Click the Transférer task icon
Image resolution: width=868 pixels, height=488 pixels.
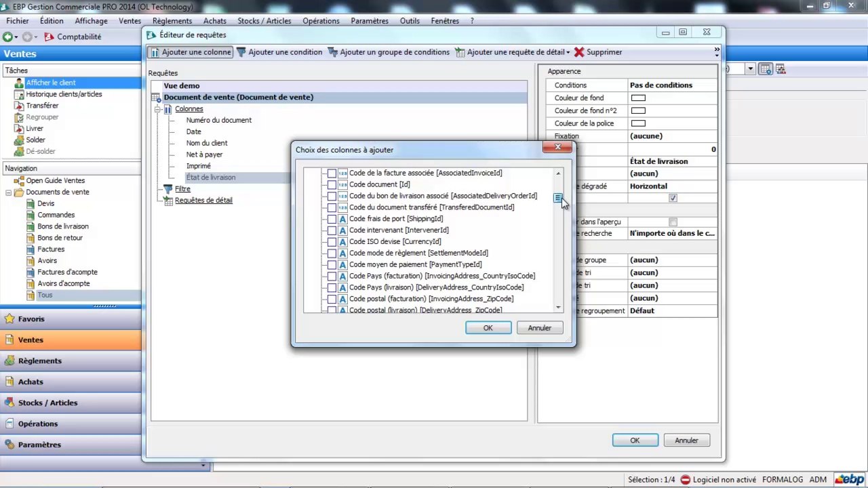pos(18,106)
